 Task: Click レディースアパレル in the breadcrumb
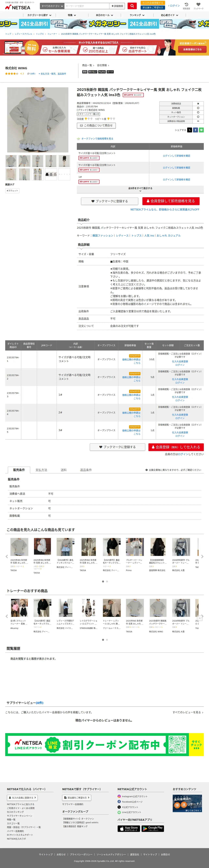(x=24, y=34)
